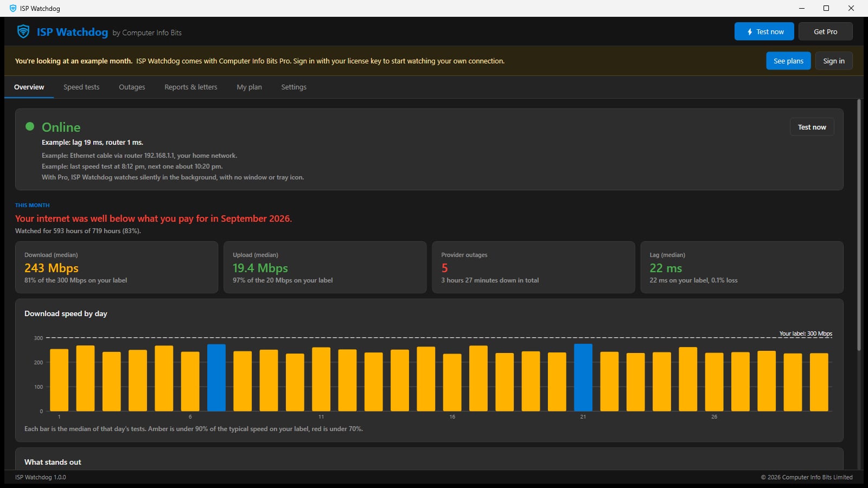Click the red September 2026 headline
This screenshot has width=868, height=488.
coord(154,219)
